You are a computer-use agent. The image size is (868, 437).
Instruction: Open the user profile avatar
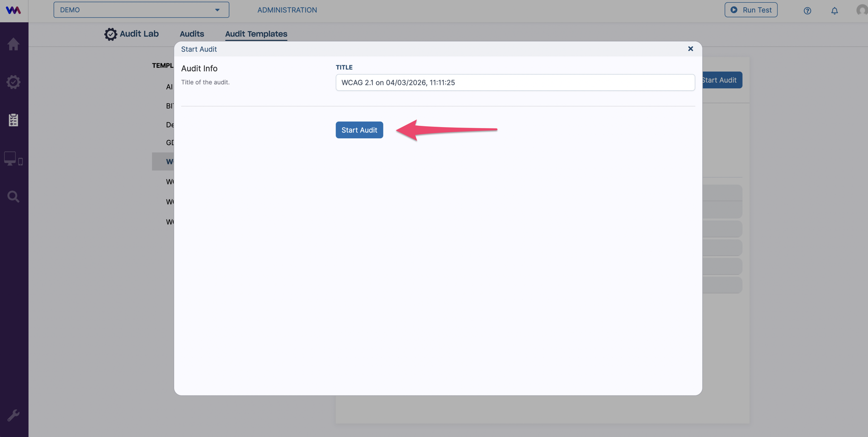[862, 10]
